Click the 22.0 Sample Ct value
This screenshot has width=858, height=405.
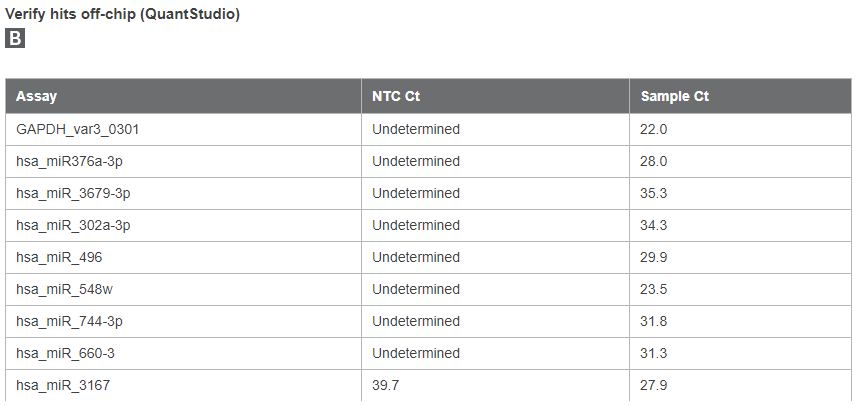point(653,129)
